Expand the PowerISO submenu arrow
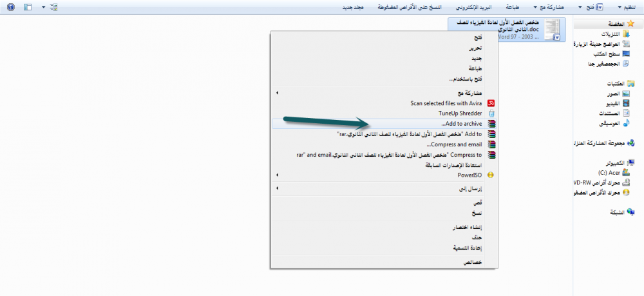 277,175
